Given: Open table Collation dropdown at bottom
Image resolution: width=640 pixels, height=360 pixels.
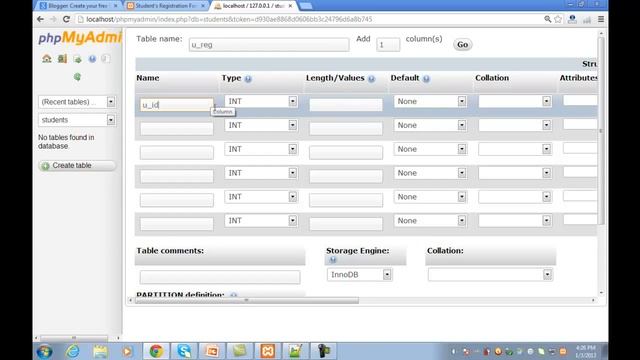Looking at the screenshot, I should 490,275.
